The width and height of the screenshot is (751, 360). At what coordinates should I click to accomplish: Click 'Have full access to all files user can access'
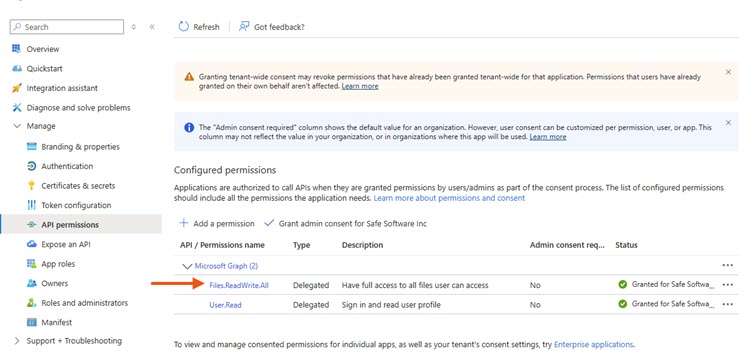[415, 285]
